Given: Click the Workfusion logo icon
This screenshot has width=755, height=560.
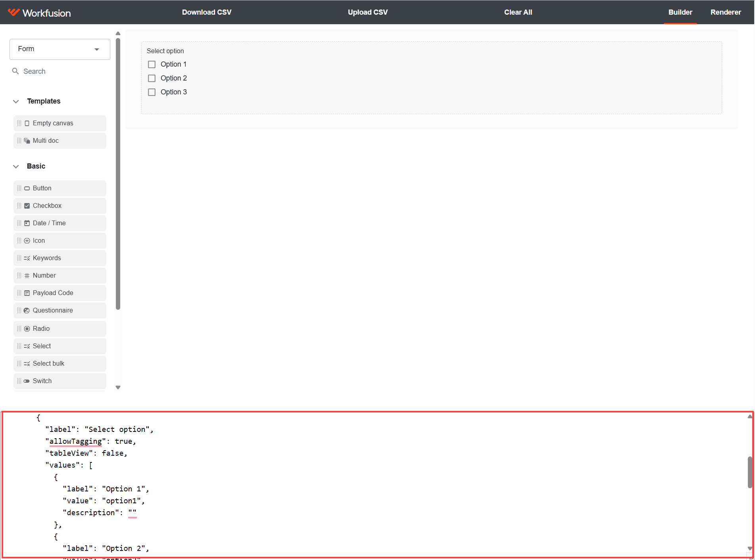Looking at the screenshot, I should coord(13,12).
